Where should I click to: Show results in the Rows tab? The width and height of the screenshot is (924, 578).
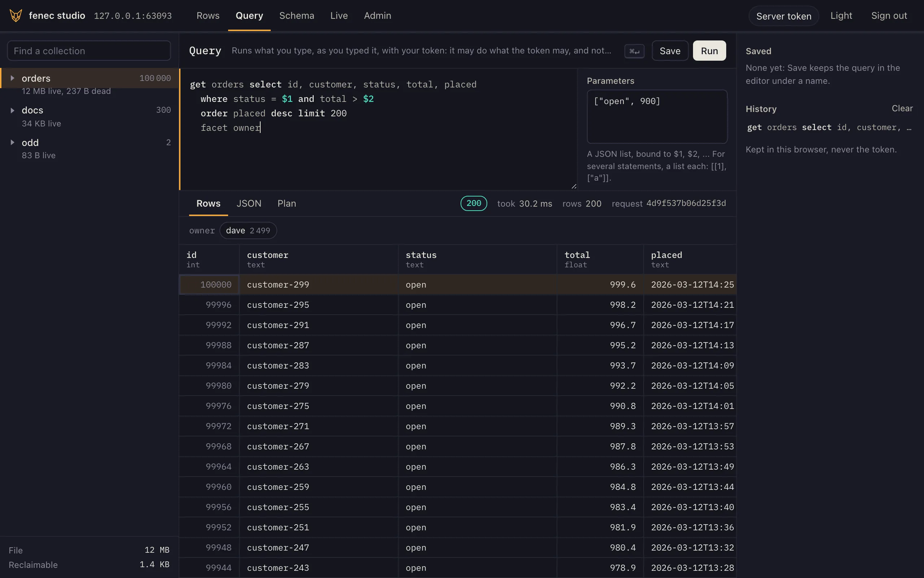[208, 203]
